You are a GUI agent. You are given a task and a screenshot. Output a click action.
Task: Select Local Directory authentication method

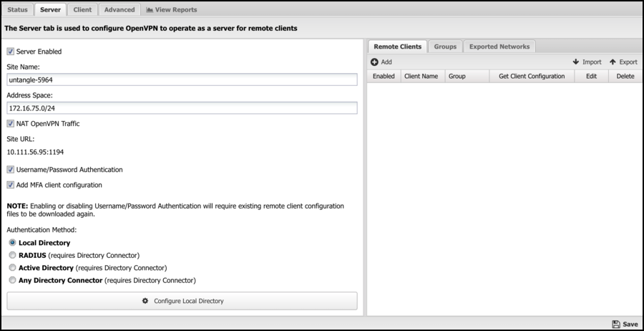pyautogui.click(x=12, y=243)
